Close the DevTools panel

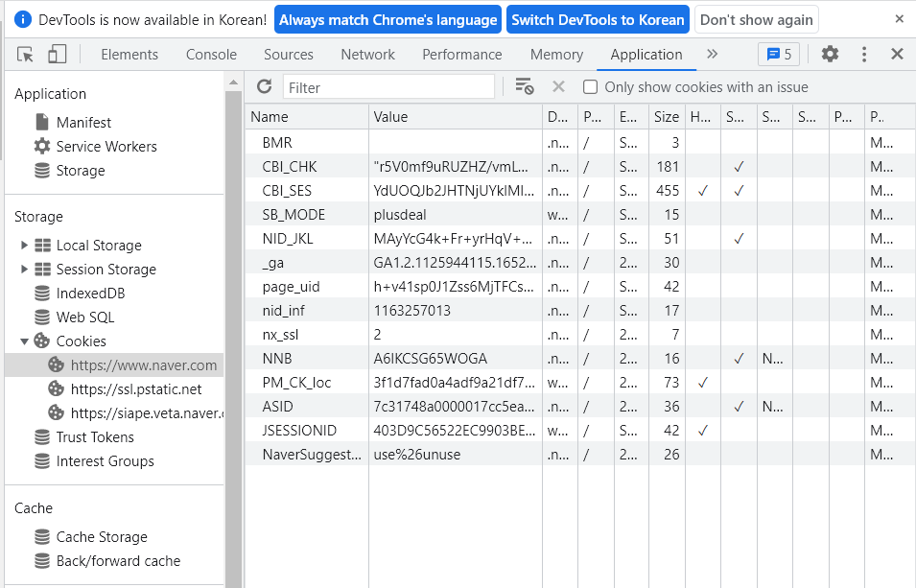coord(897,55)
